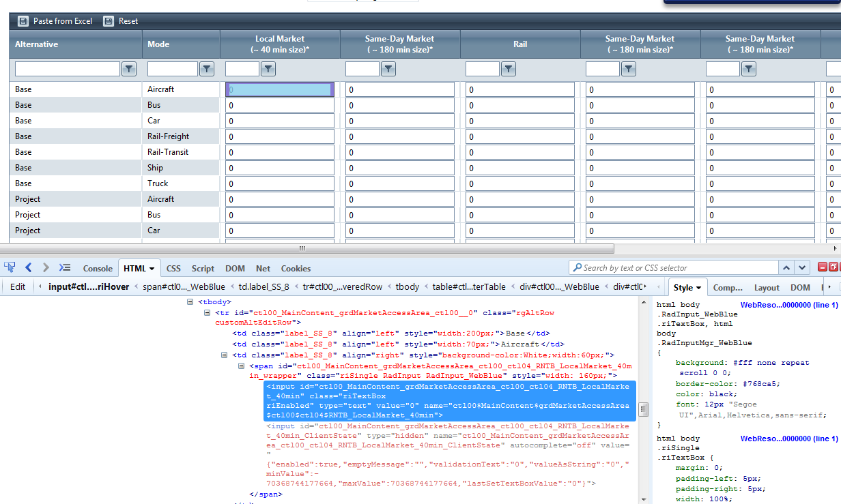841x504 pixels.
Task: Click the search next down-arrow in Firebug
Action: point(803,268)
